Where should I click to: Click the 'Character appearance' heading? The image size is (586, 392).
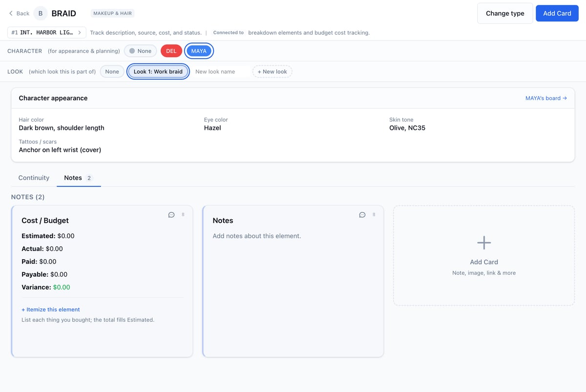[53, 98]
